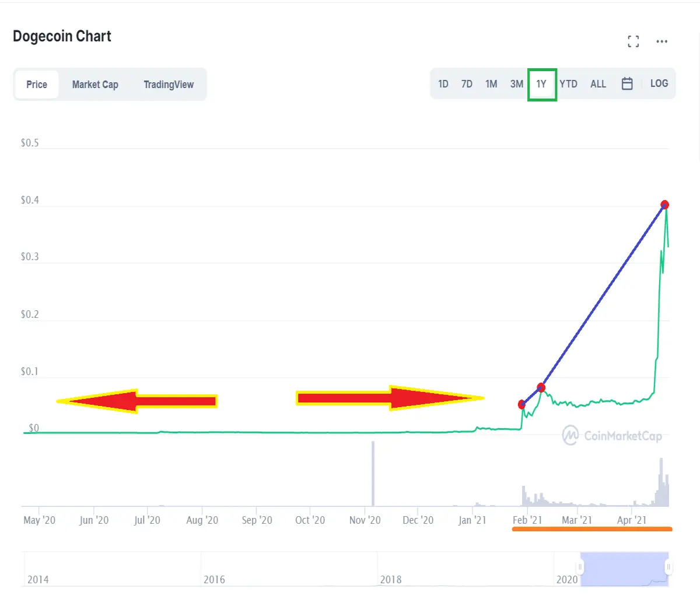Screen dimensions: 700x599
Task: Click the Feb '21 axis label
Action: point(527,520)
